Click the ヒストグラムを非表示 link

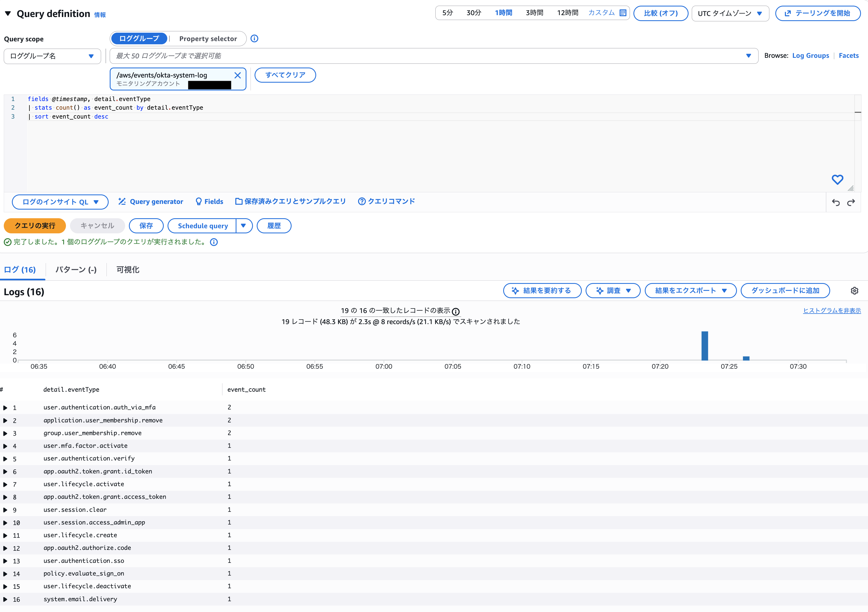click(832, 311)
